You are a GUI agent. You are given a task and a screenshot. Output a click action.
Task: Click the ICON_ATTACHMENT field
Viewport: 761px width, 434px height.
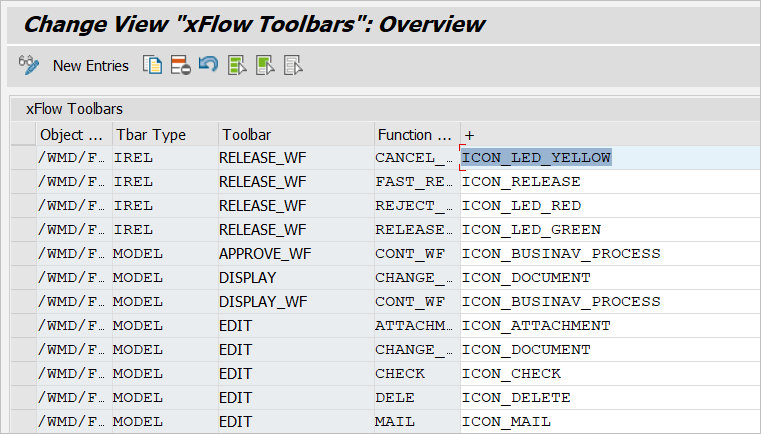pos(536,325)
